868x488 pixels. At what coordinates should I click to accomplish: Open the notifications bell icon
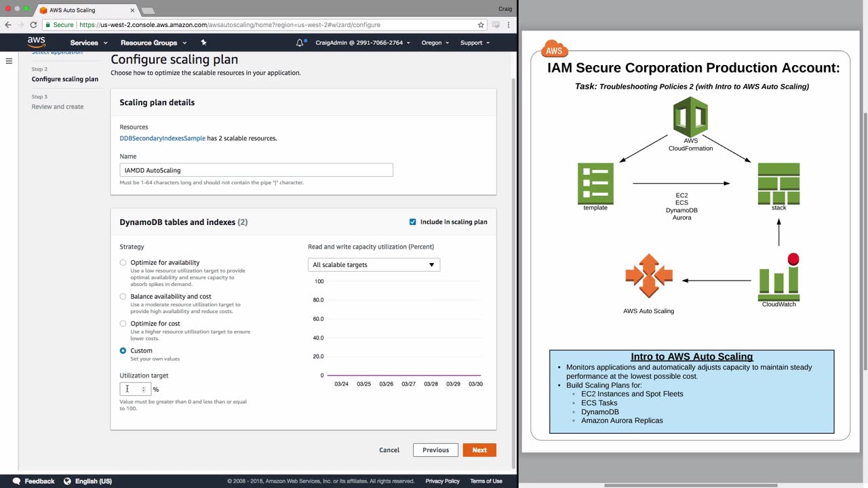click(x=300, y=43)
